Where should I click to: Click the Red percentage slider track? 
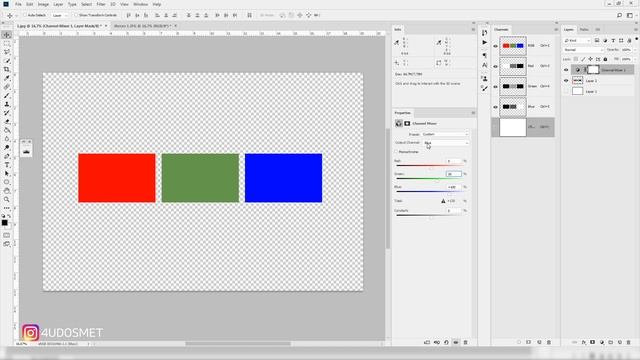tap(429, 166)
